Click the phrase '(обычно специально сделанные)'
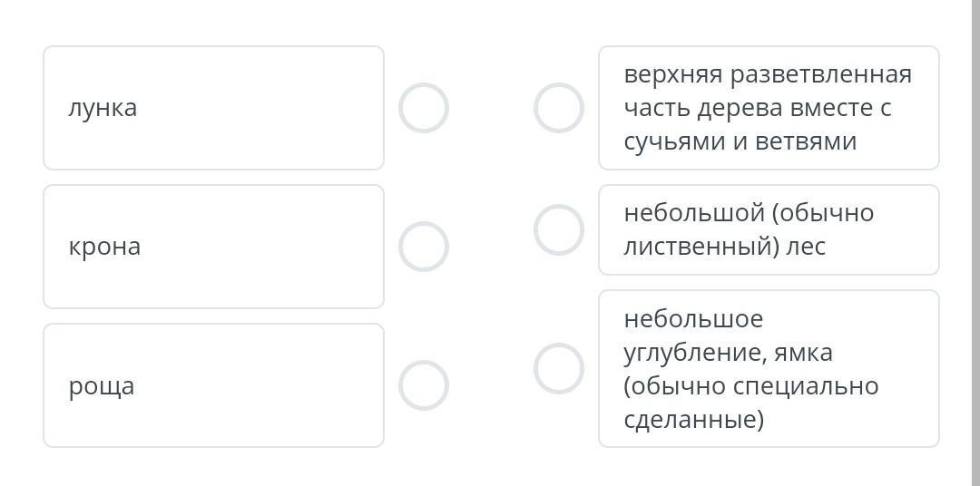This screenshot has height=486, width=980. pos(750,403)
